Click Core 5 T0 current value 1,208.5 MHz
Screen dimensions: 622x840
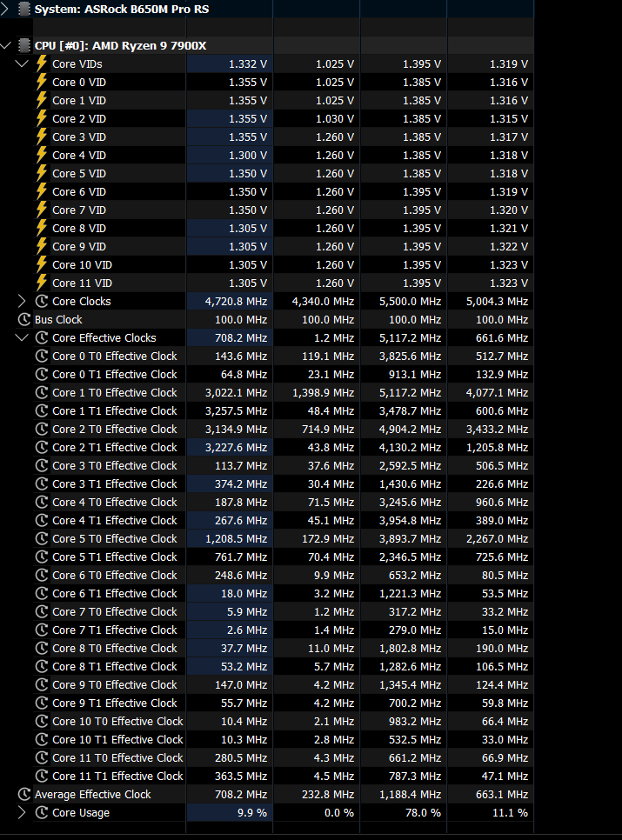pyautogui.click(x=237, y=538)
